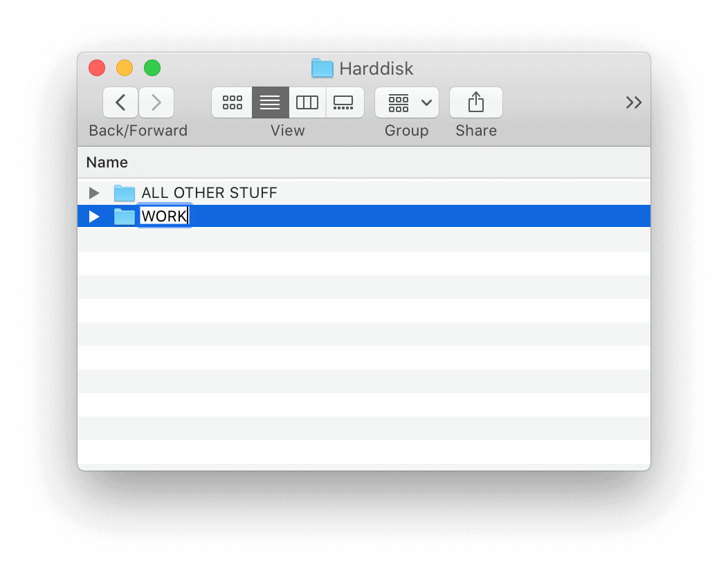
Task: Switch to gallery view
Action: point(345,102)
